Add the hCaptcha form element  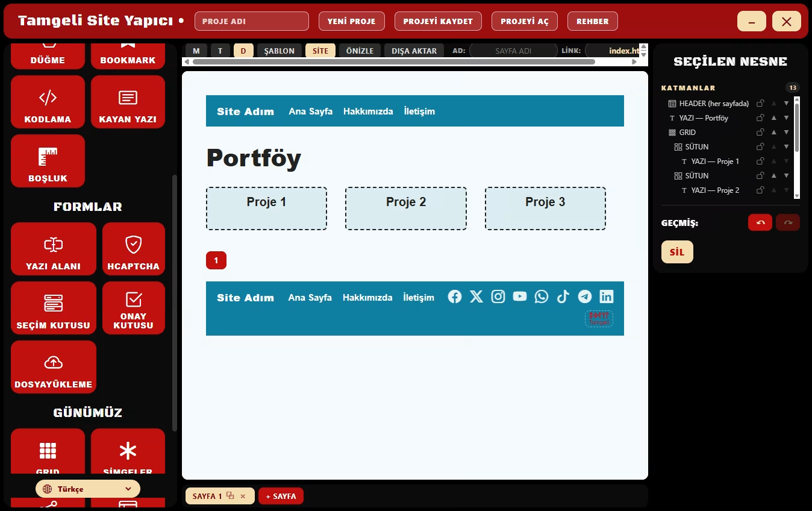(x=134, y=249)
